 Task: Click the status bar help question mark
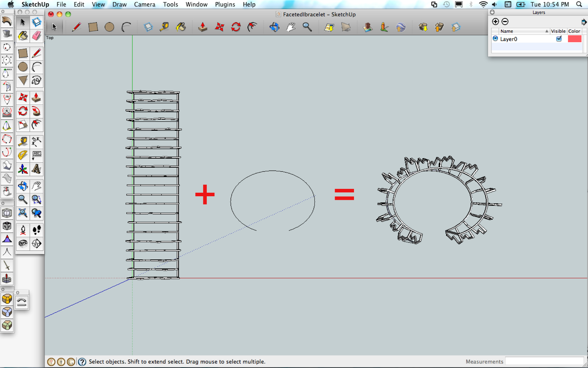tap(82, 362)
